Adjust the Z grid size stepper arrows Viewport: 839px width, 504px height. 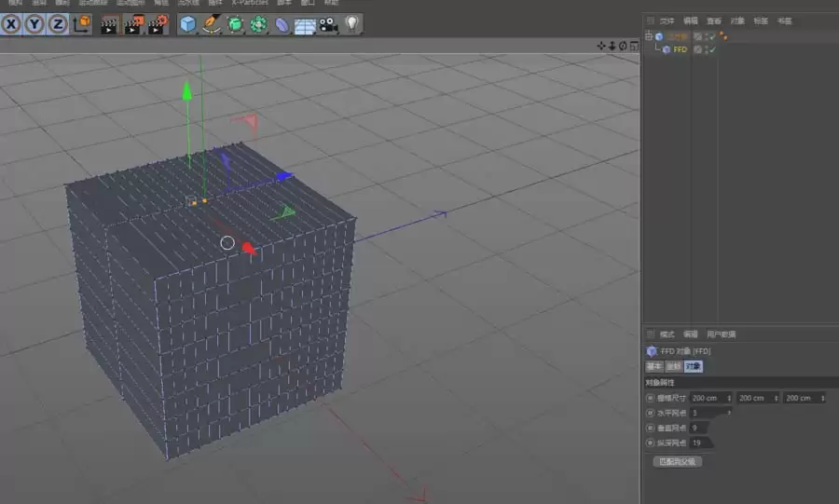pos(823,398)
